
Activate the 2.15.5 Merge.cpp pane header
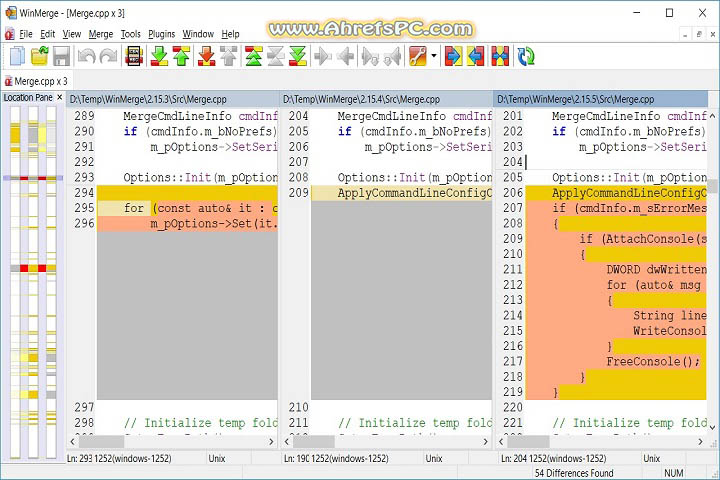tap(601, 99)
